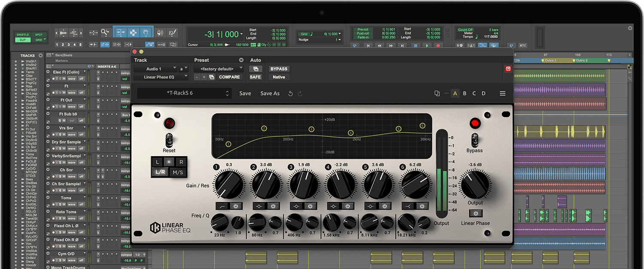Click the band 2 gain knob showing 3.0 dB

[x=266, y=184]
